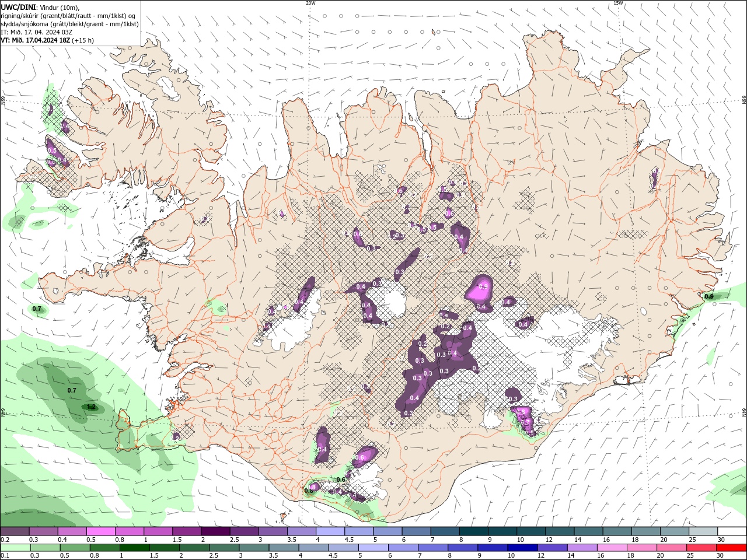Pick the rain scale swatch between 2.5 and 3
This screenshot has height=560, width=747.
pos(224,548)
